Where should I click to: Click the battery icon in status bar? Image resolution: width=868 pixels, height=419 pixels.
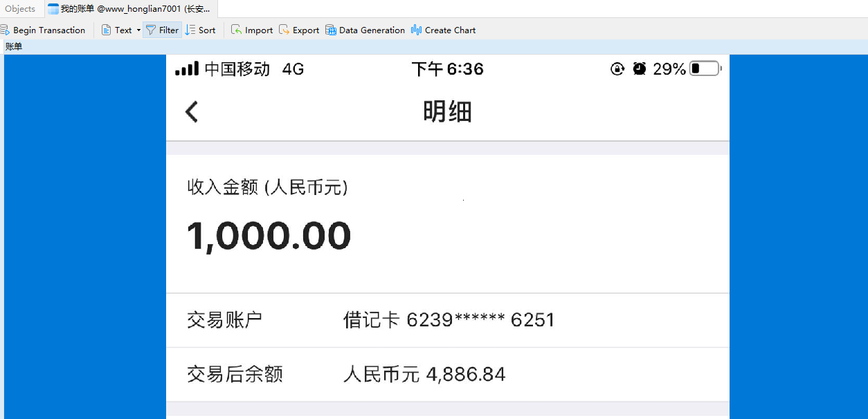click(x=705, y=68)
